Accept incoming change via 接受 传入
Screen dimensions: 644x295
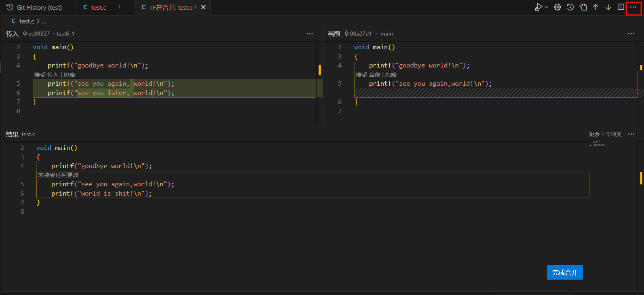pyautogui.click(x=46, y=75)
